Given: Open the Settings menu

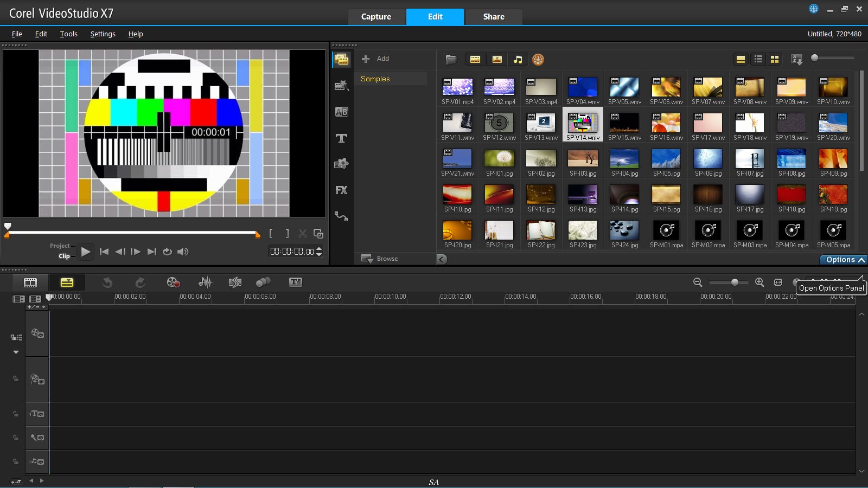Looking at the screenshot, I should click(x=103, y=34).
